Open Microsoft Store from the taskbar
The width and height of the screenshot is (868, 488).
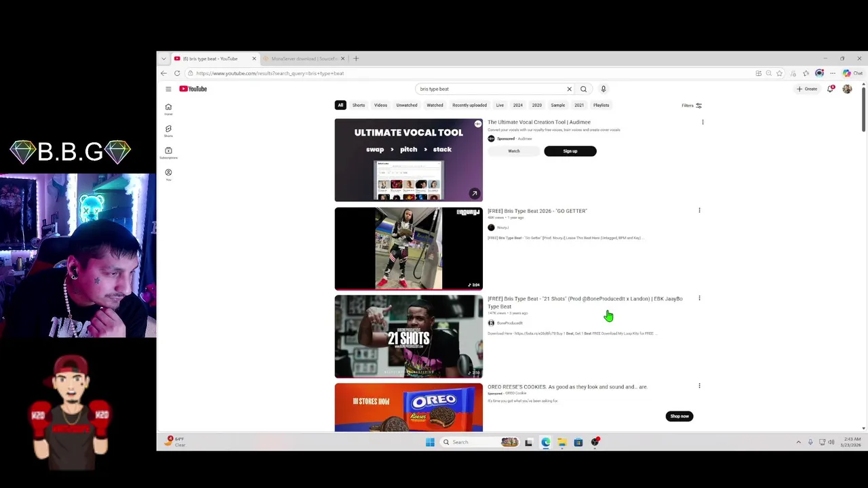(578, 442)
